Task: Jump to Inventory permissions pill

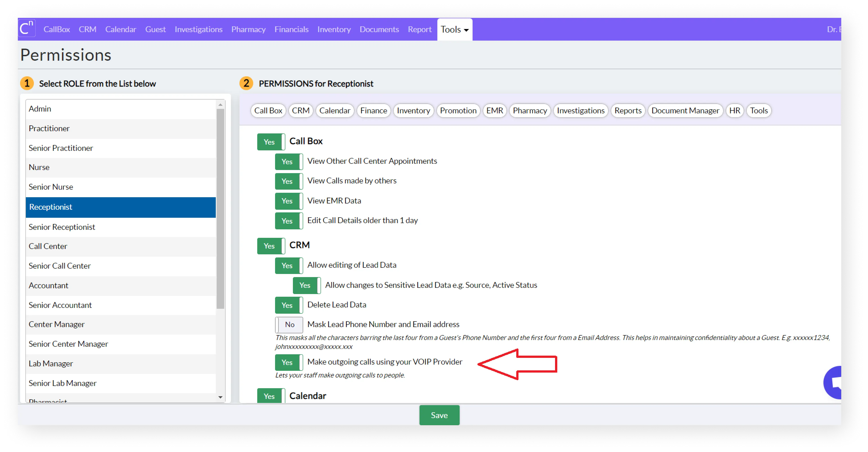Action: tap(413, 111)
